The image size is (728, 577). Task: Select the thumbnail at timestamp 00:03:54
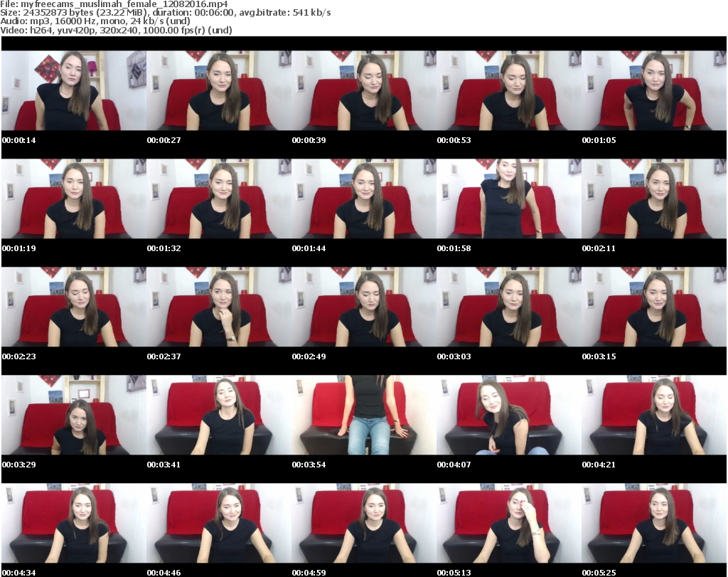point(364,415)
